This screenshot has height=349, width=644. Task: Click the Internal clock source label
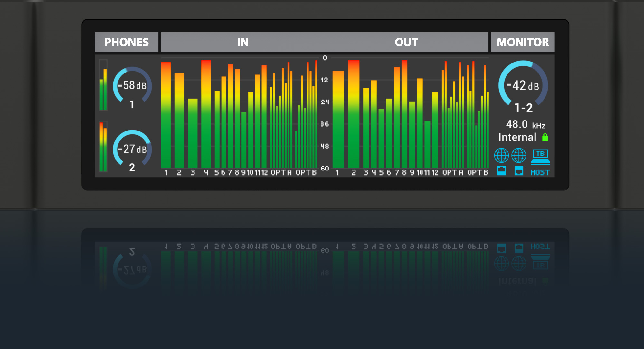tap(517, 137)
